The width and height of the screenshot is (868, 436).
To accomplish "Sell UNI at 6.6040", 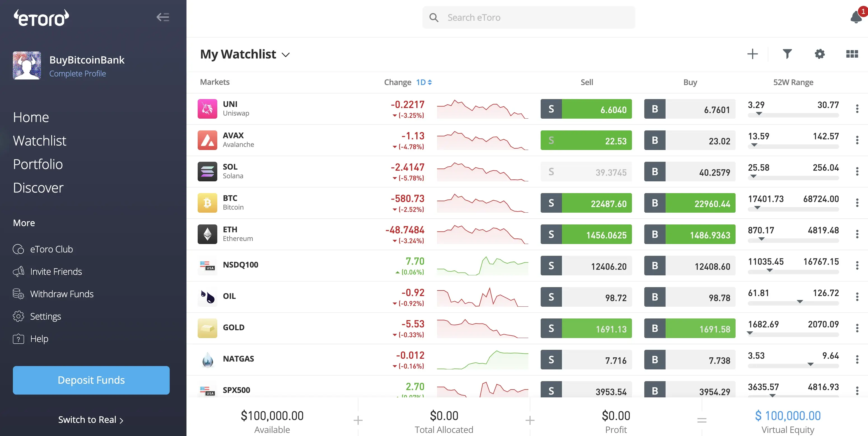I will [586, 109].
